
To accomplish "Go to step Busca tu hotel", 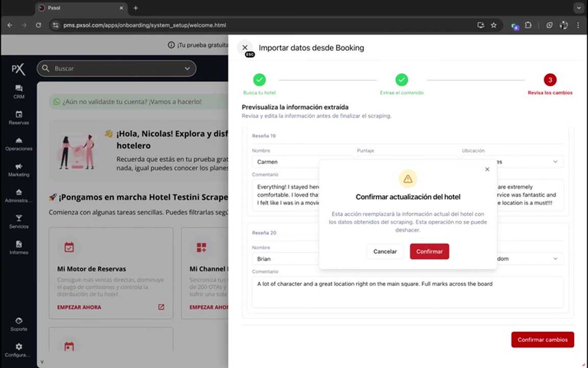I will [259, 80].
